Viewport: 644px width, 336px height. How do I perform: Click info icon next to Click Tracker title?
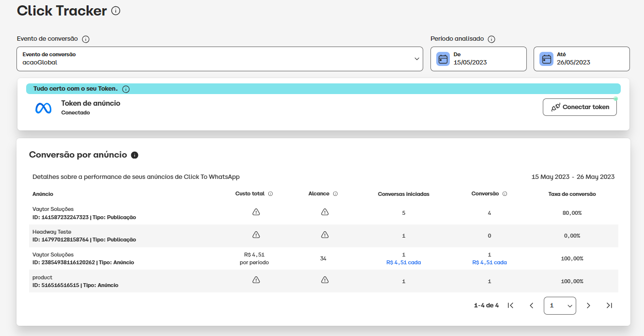pyautogui.click(x=116, y=11)
